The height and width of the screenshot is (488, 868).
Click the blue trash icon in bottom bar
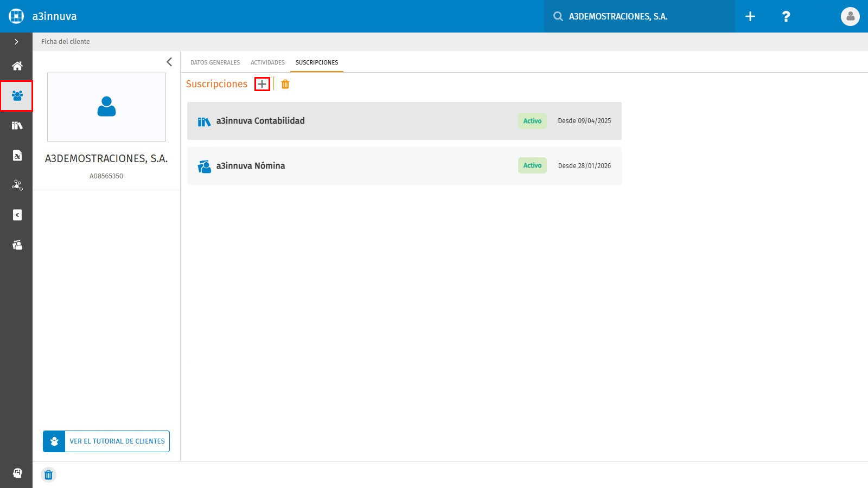coord(48,475)
